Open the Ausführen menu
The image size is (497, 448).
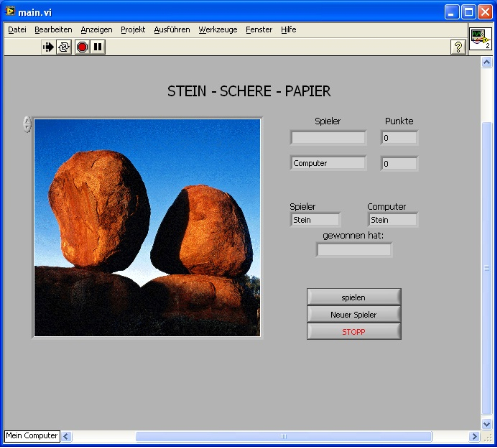pyautogui.click(x=172, y=30)
